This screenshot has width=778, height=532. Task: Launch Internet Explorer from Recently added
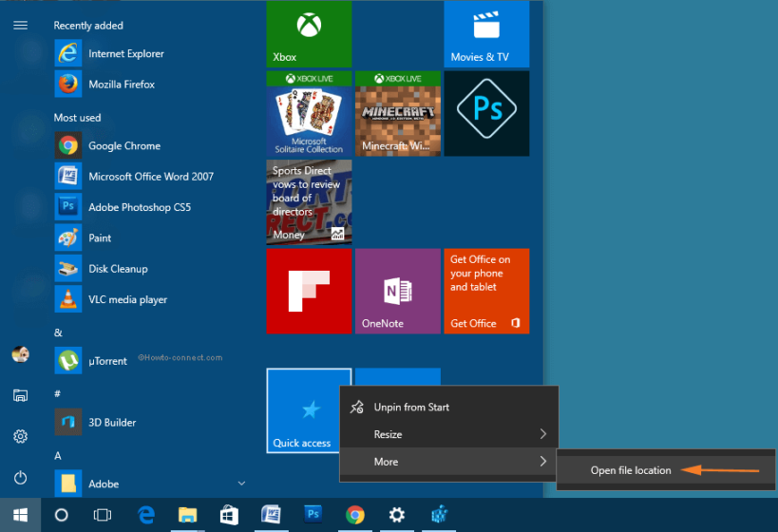tap(149, 53)
